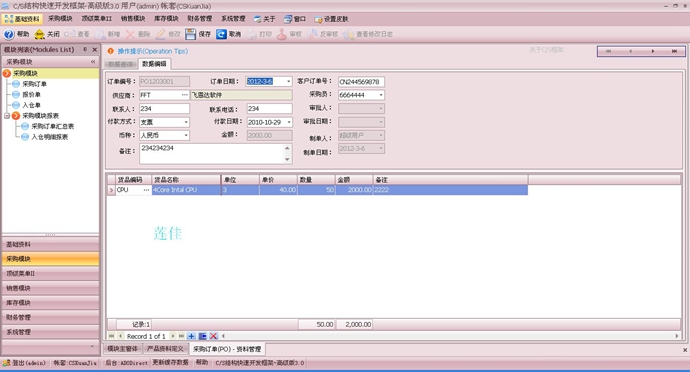Click the 反审核 un-approve icon
This screenshot has width=690, height=372.
coord(312,34)
